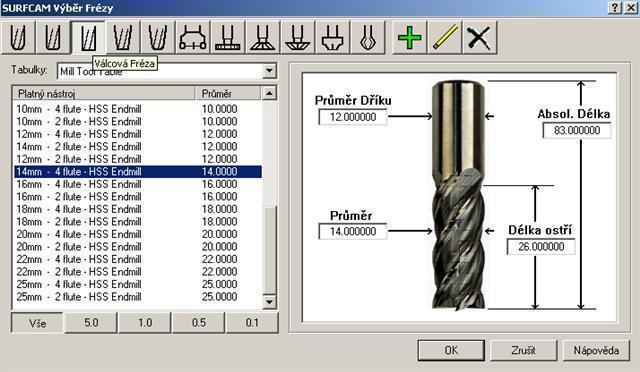Toggle the 0.5 increment filter button
The image size is (640, 372).
point(199,323)
